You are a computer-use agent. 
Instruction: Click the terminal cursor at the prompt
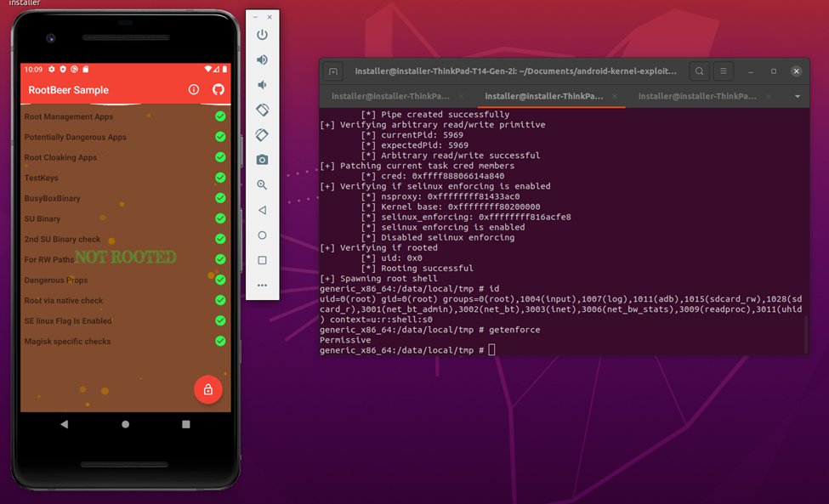(x=491, y=349)
